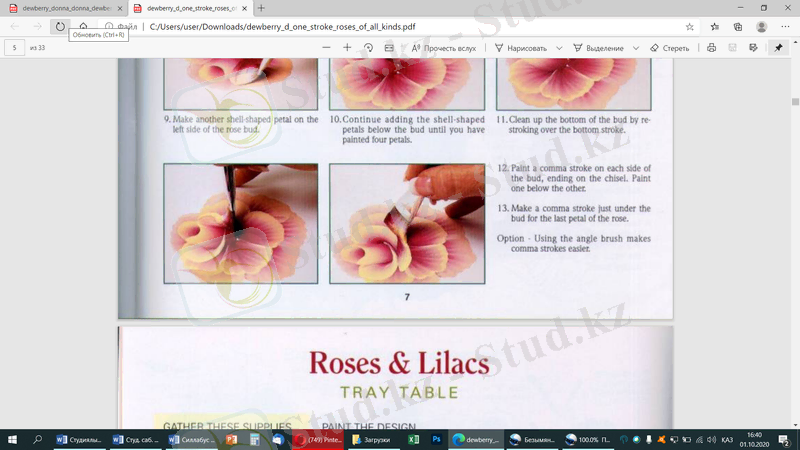Open Calculator from the taskbar

255,439
